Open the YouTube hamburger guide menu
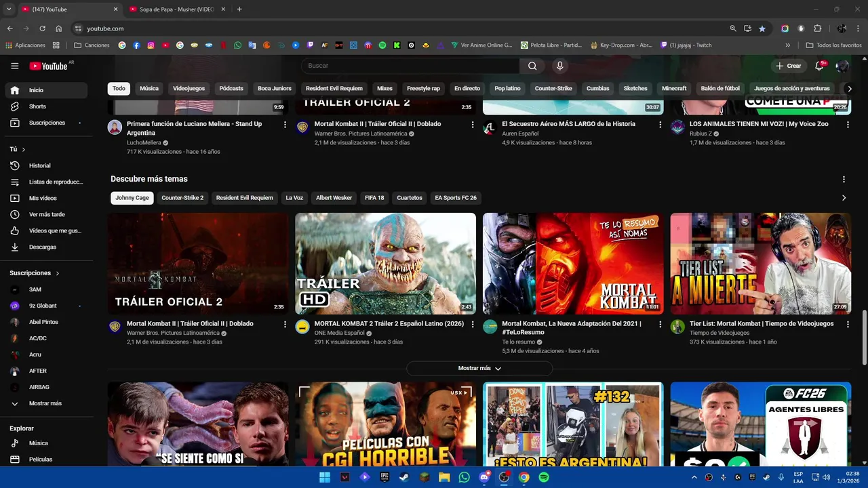The height and width of the screenshot is (488, 868). tap(14, 66)
